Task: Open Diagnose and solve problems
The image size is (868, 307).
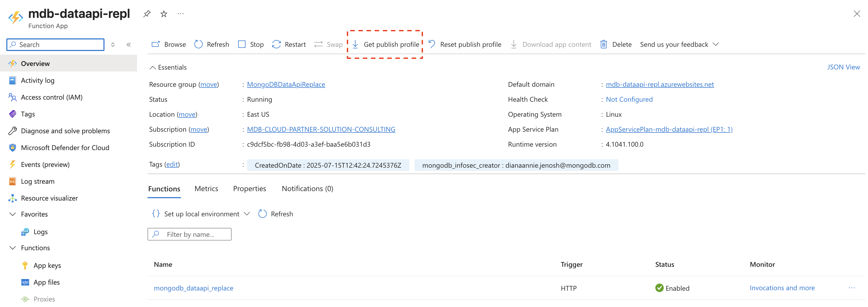Action: [65, 131]
